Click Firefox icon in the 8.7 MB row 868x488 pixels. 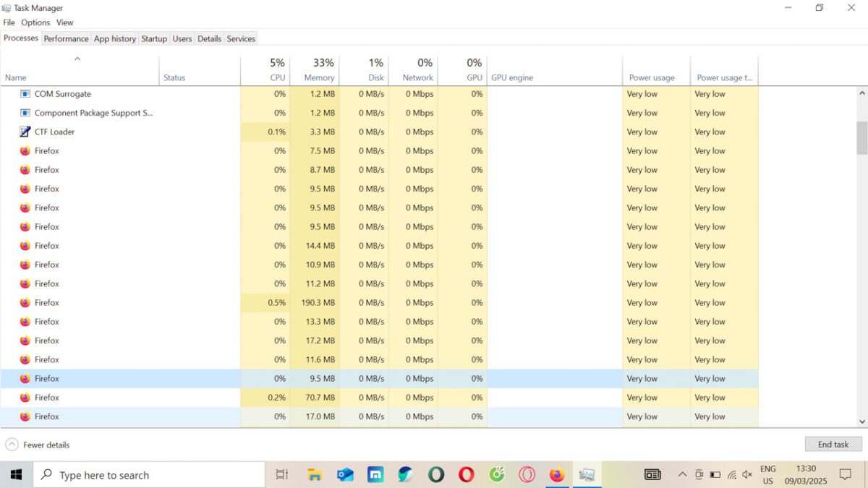[x=25, y=170]
